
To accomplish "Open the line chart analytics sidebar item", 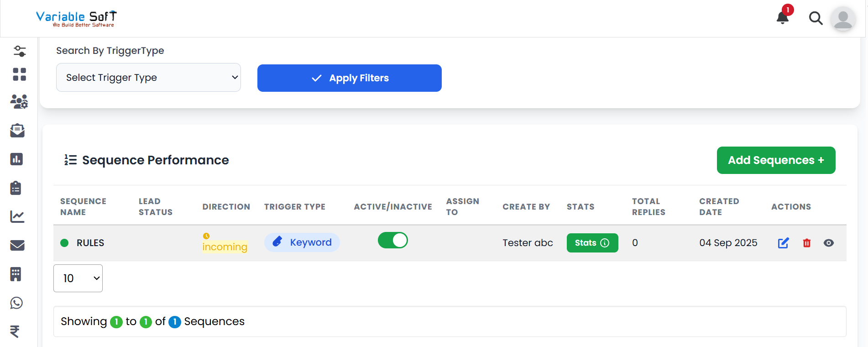I will coord(17,216).
